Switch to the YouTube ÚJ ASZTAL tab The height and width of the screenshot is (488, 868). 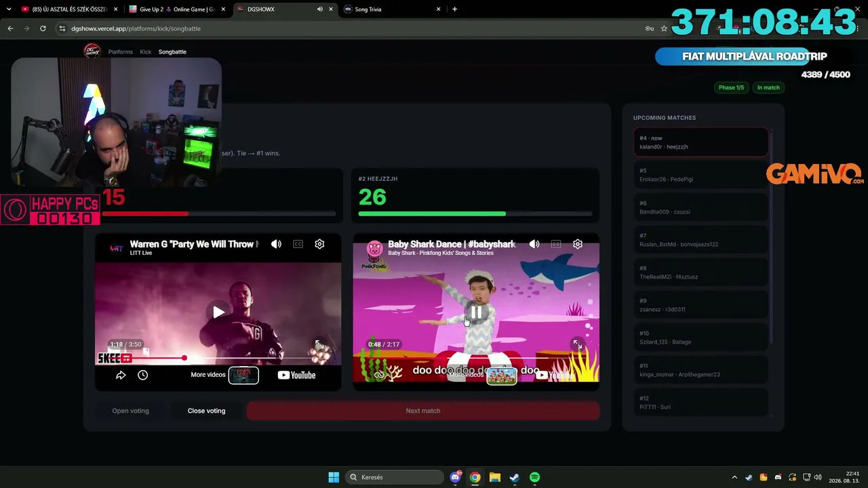tap(70, 9)
